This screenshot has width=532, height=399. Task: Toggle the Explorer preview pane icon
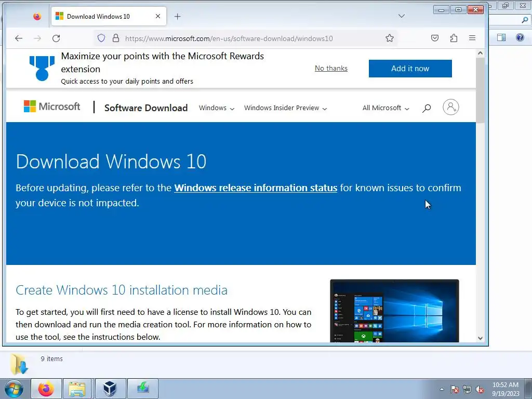coord(501,37)
